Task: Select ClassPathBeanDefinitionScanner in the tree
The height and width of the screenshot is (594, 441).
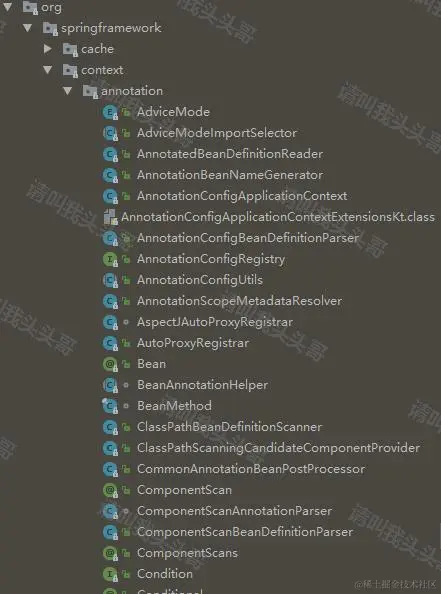Action: coord(230,427)
